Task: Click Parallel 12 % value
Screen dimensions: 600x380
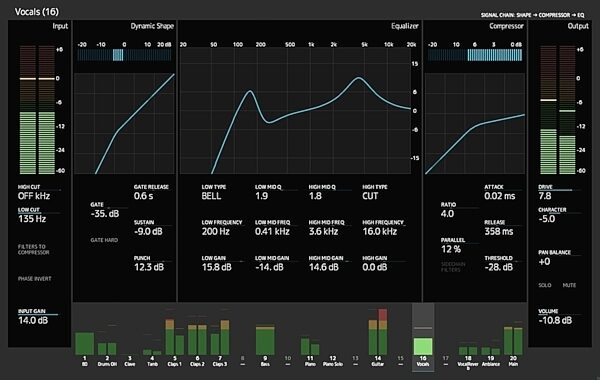Action: (451, 249)
